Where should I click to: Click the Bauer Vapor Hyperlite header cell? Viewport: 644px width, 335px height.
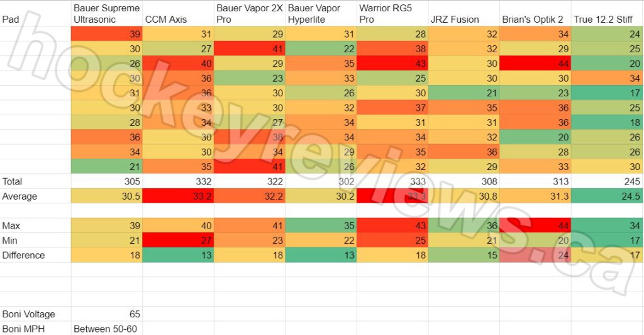pos(314,14)
